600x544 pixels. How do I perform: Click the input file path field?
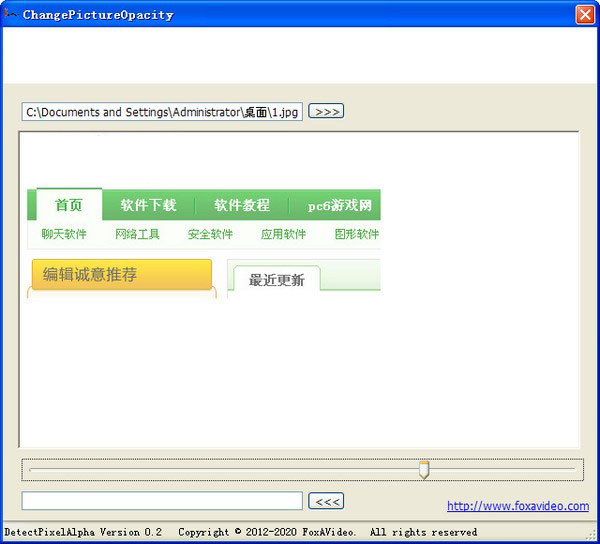point(162,112)
